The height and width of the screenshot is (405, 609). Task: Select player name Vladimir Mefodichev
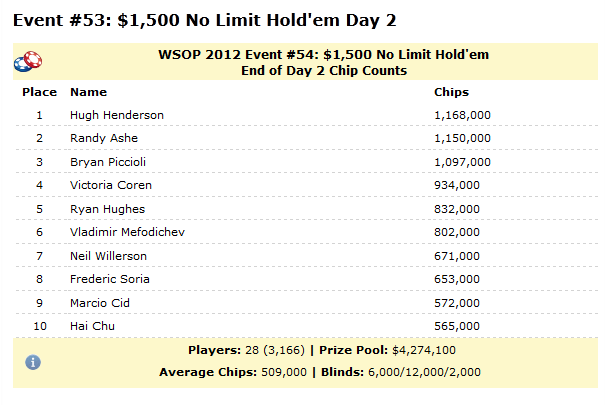click(x=127, y=232)
